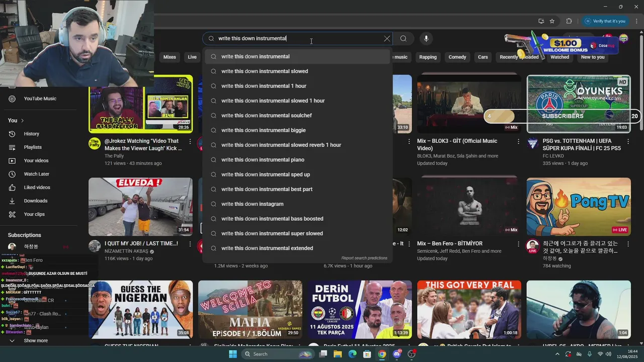The image size is (644, 362).
Task: Open 'Report search predictions' link
Action: (x=364, y=258)
